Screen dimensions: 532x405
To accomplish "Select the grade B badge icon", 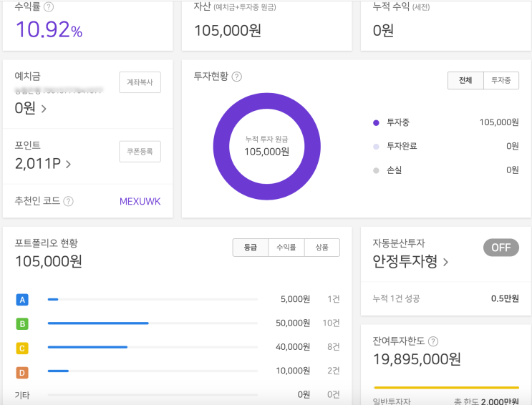I will coord(22,324).
